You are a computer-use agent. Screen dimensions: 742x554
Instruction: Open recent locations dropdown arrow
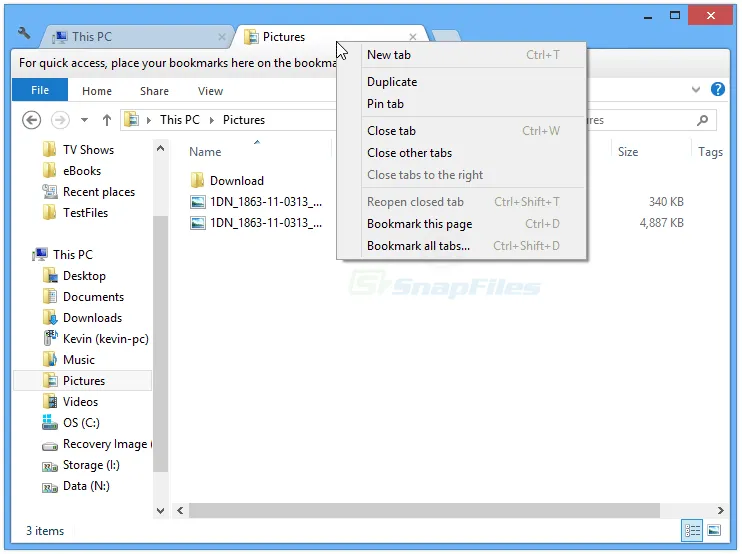point(84,120)
